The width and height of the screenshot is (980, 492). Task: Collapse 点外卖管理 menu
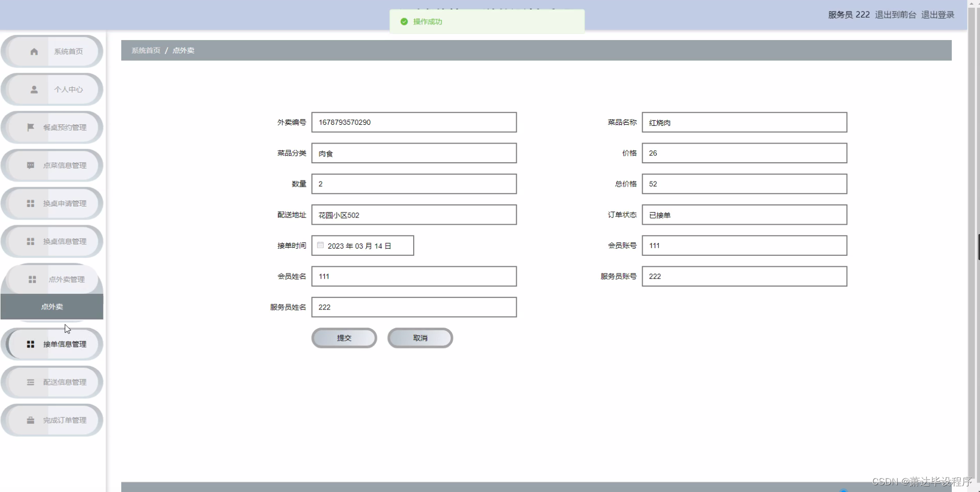tap(52, 279)
